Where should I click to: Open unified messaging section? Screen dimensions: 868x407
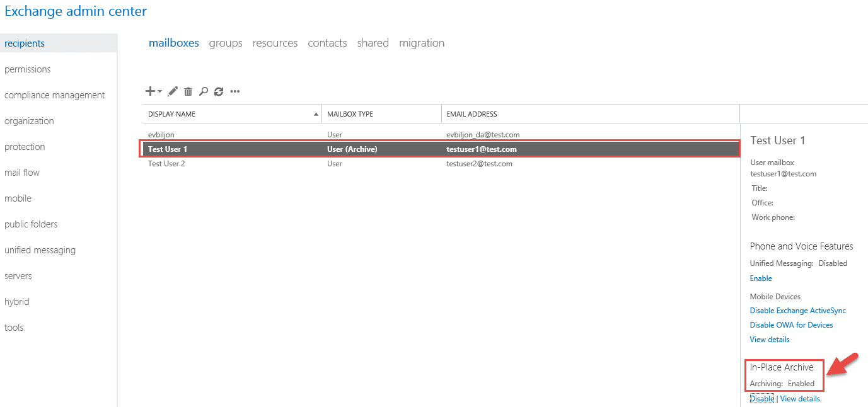pyautogui.click(x=40, y=250)
